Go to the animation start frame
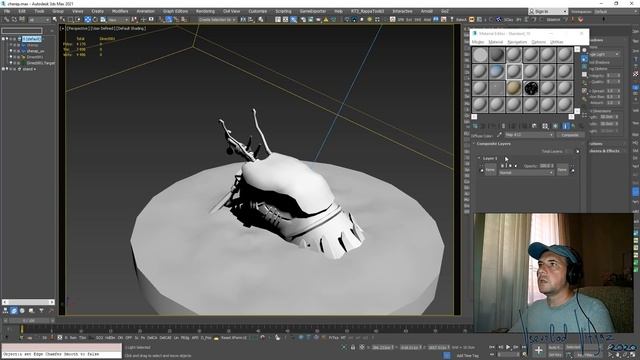This screenshot has width=640, height=360. (492, 347)
